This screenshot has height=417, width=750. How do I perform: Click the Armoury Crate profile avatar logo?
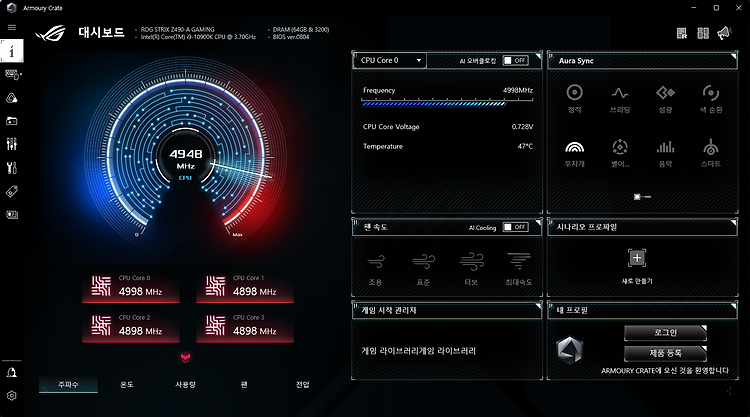(570, 350)
